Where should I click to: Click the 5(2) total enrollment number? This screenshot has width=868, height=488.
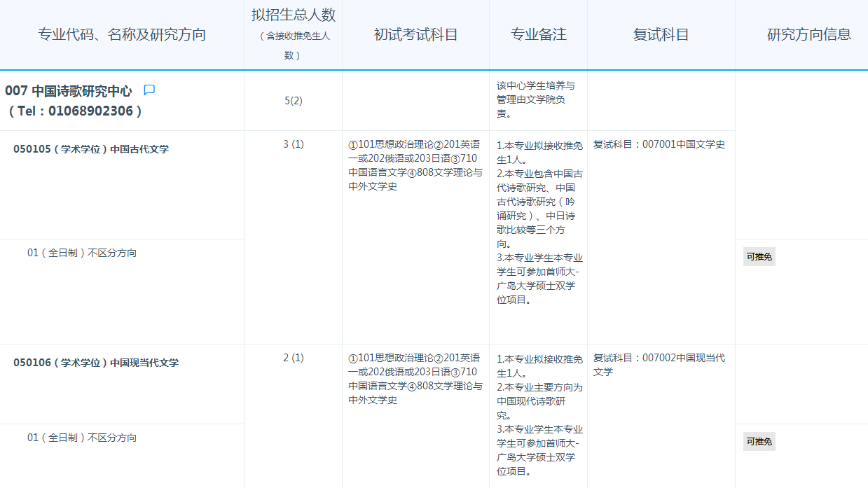pos(293,101)
